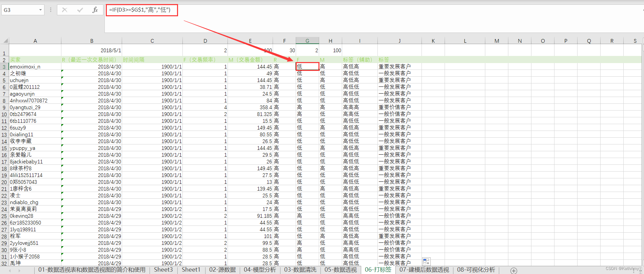
Task: Select row 9 header
Action: [4, 107]
